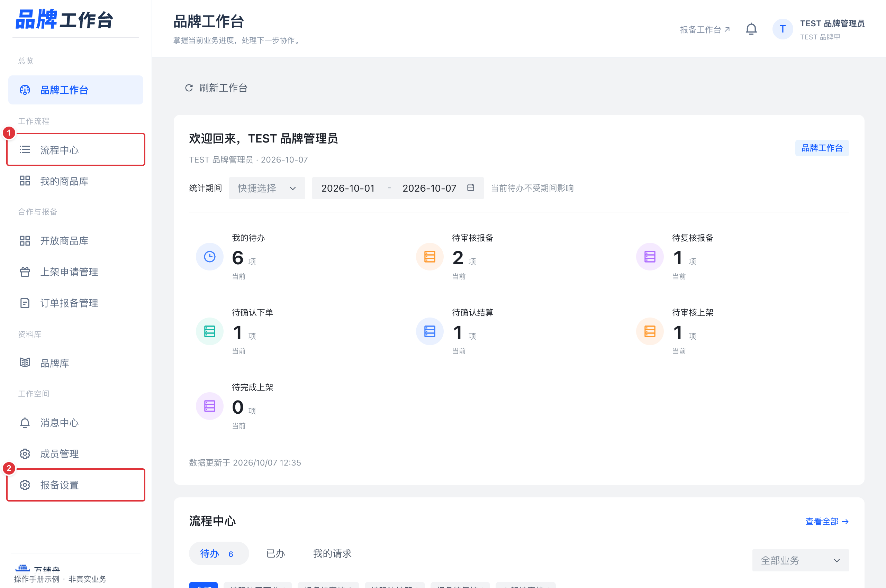Viewport: 886px width, 588px height.
Task: Go to 我的商品库 in the sidebar
Action: tap(76, 181)
